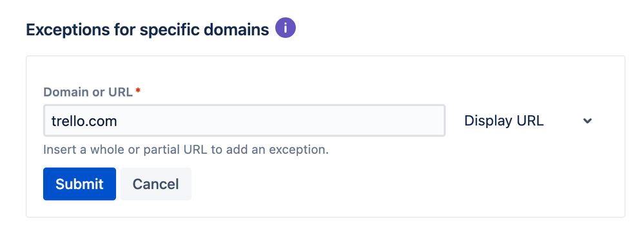Show info tooltip for domain exceptions
Screen dimensions: 644x249
pos(286,28)
